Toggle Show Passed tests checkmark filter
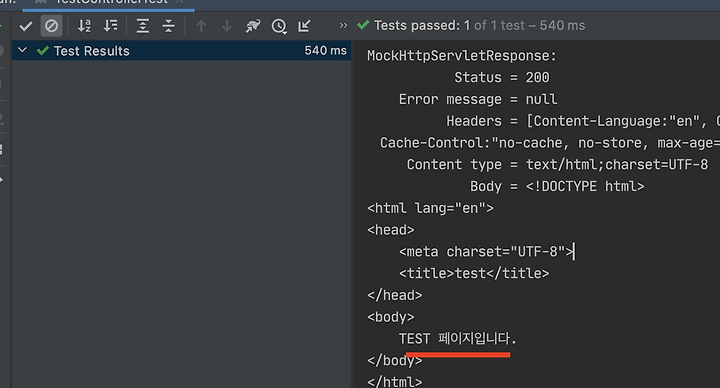720x388 pixels. click(26, 26)
